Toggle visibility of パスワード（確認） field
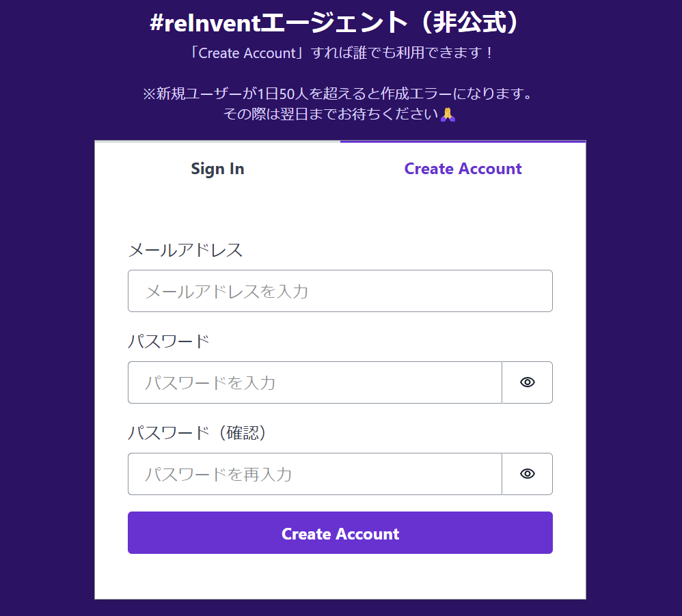Screen dimensions: 682x616 [527, 474]
